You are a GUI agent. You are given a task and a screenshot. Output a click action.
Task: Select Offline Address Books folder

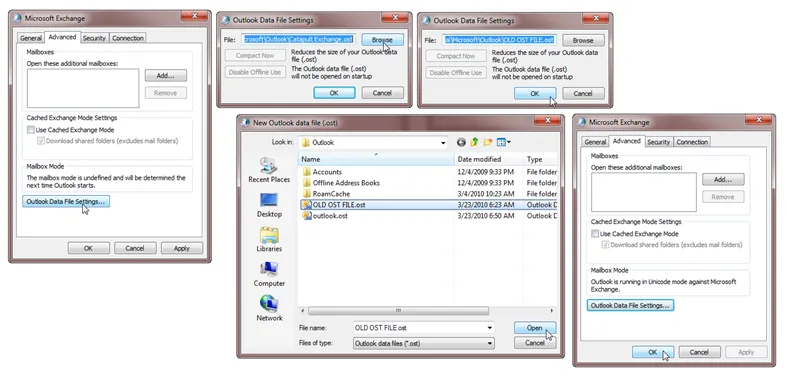(346, 183)
